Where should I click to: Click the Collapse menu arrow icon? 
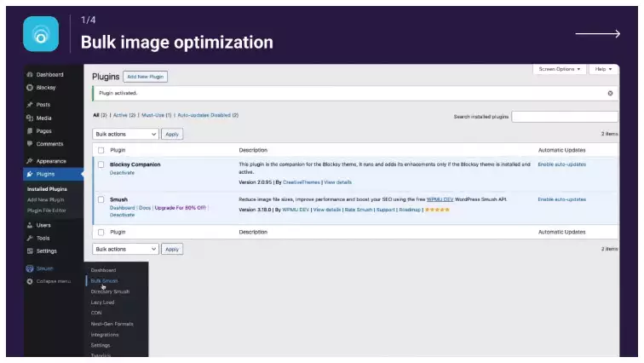pyautogui.click(x=30, y=281)
